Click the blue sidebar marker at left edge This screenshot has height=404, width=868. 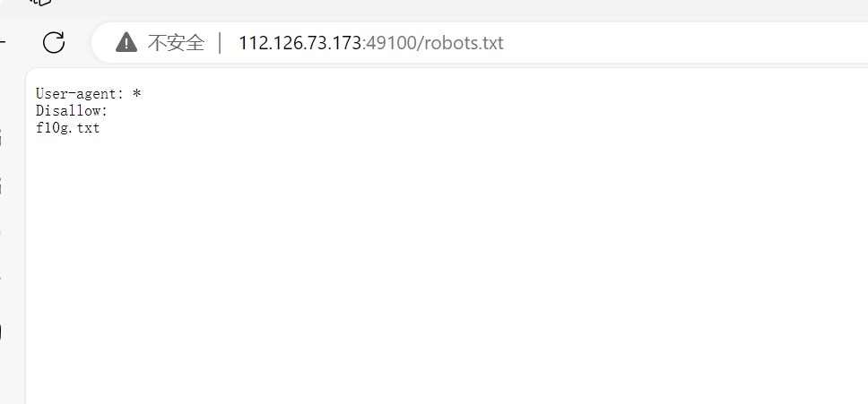(x=1, y=276)
